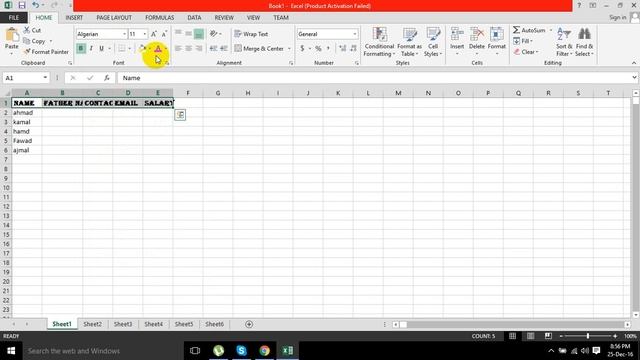Switch to the INSERT tab
The image size is (640, 360).
74,18
